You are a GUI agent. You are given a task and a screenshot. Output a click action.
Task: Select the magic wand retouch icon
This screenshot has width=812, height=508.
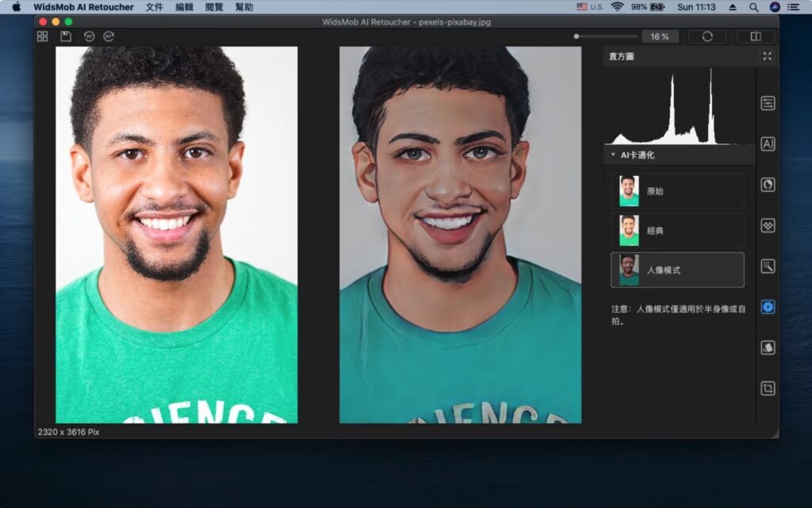pos(767,266)
